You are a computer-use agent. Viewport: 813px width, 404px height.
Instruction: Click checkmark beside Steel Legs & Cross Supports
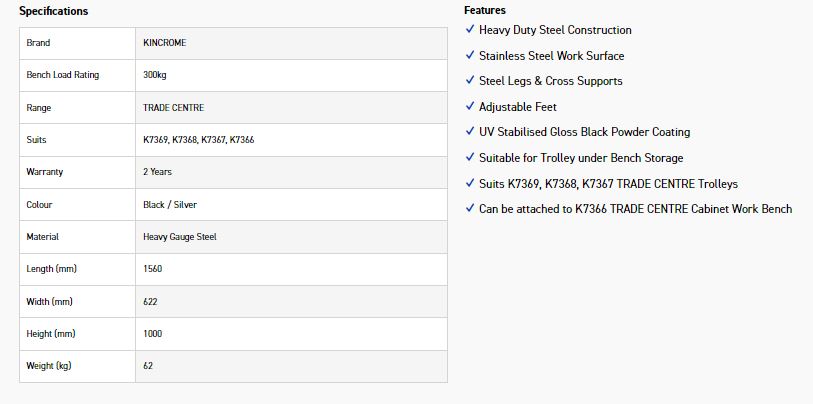coord(470,80)
